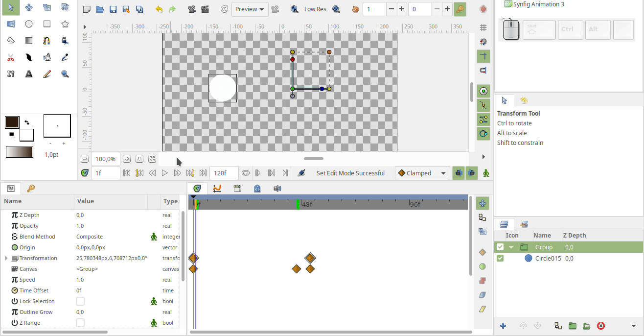644x336 pixels.
Task: Select the Star tool
Action: [65, 24]
